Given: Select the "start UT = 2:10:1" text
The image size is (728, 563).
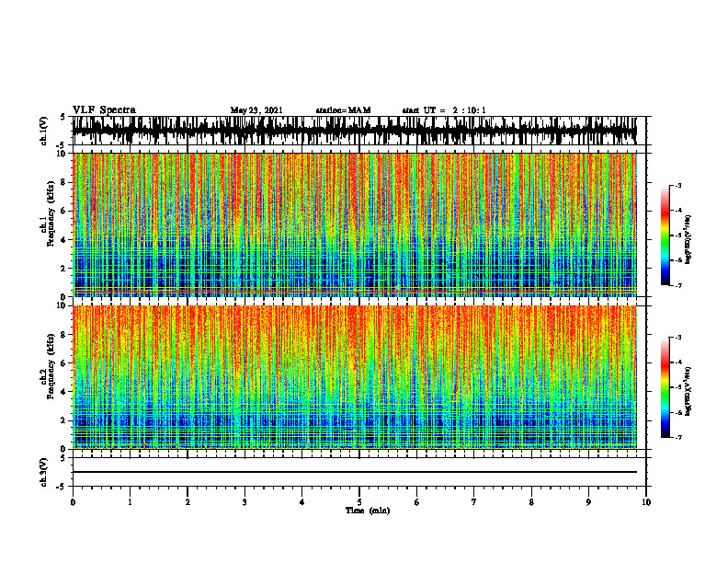Looking at the screenshot, I should coord(444,110).
